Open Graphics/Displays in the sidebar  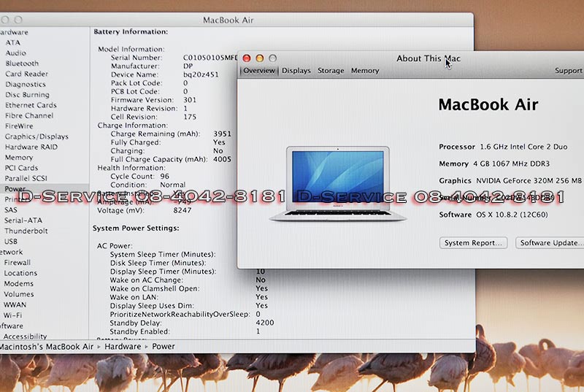(36, 137)
